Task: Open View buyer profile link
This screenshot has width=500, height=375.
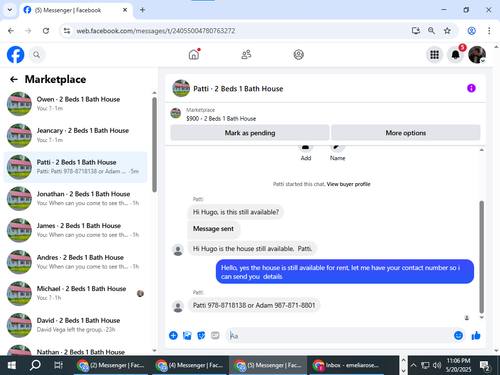Action: pos(348,184)
